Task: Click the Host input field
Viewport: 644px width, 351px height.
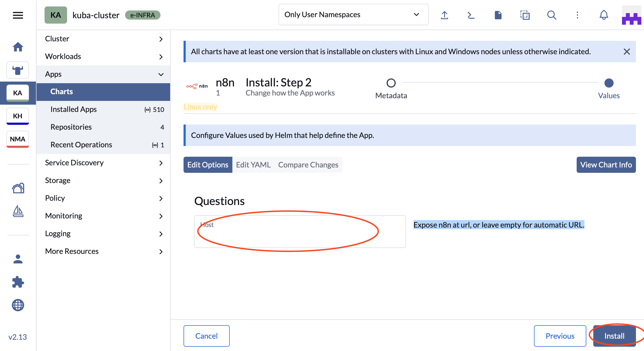Action: coord(300,232)
